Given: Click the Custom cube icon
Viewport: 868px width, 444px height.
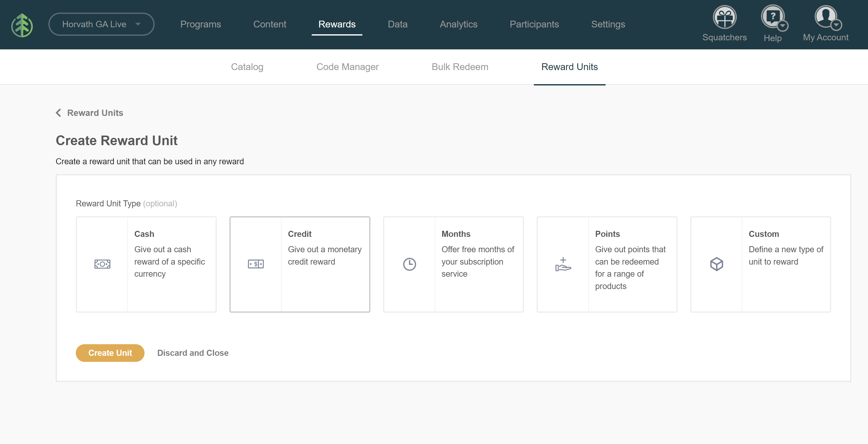Looking at the screenshot, I should point(716,264).
